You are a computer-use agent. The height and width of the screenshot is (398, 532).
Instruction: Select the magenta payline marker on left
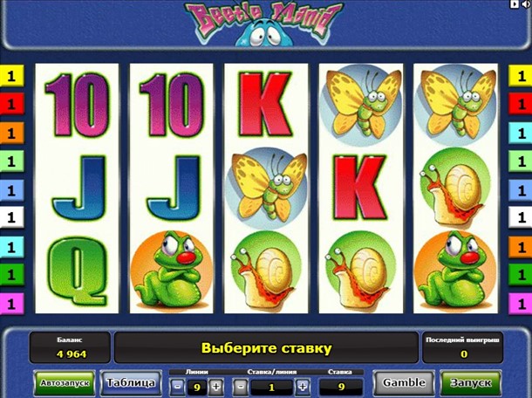click(12, 303)
